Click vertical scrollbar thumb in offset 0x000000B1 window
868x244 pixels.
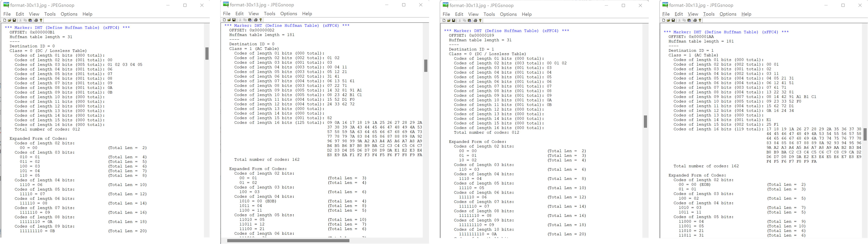207,54
